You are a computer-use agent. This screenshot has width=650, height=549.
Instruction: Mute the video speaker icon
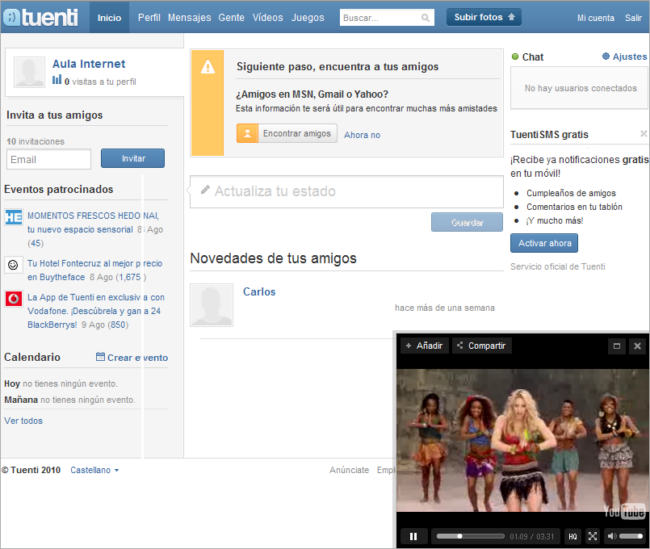coord(611,537)
